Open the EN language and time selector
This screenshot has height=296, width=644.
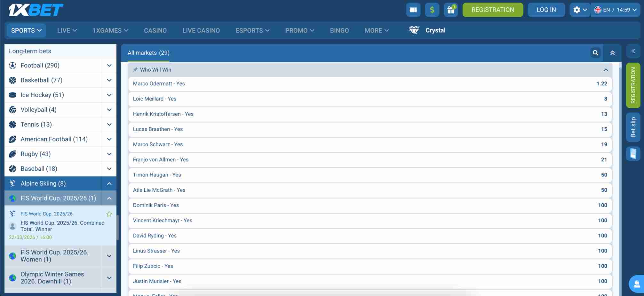(x=616, y=10)
